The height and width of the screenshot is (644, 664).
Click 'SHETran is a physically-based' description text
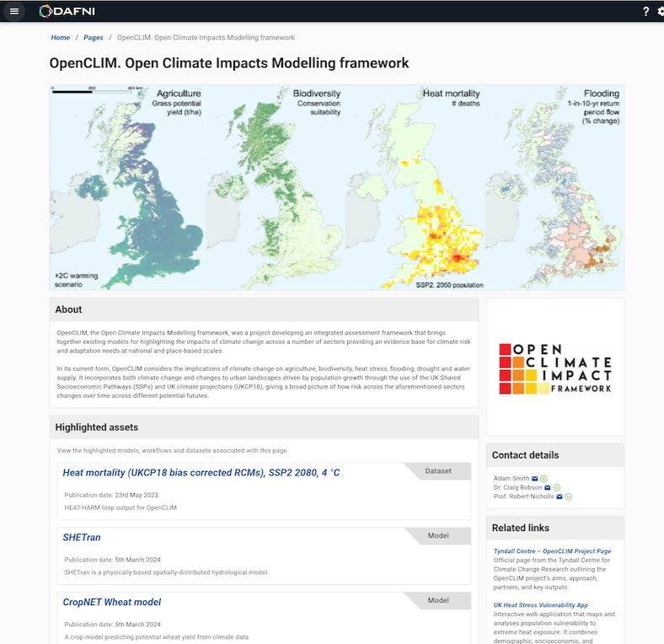167,573
